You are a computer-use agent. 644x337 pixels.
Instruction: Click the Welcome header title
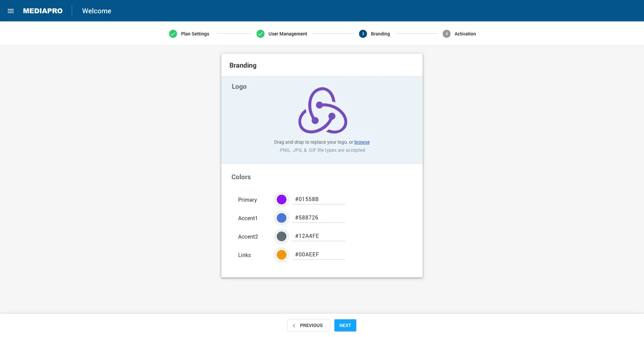(97, 11)
